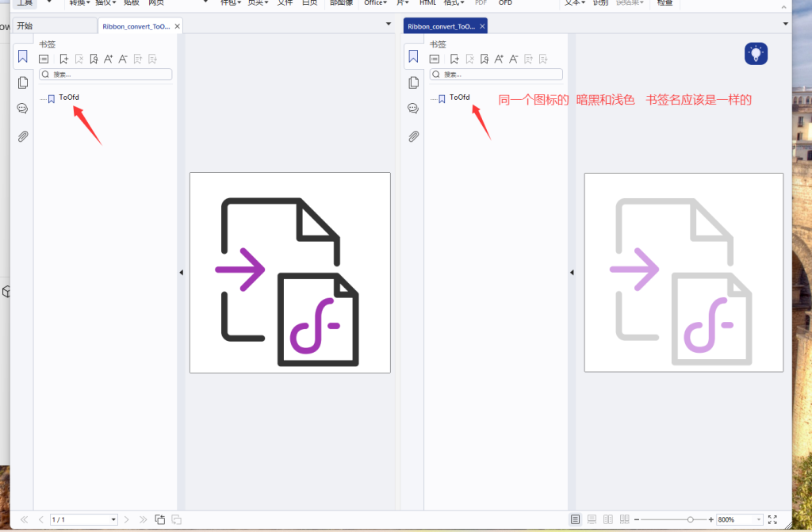Image resolution: width=812 pixels, height=532 pixels.
Task: Click the zoom slider handle
Action: (690, 519)
